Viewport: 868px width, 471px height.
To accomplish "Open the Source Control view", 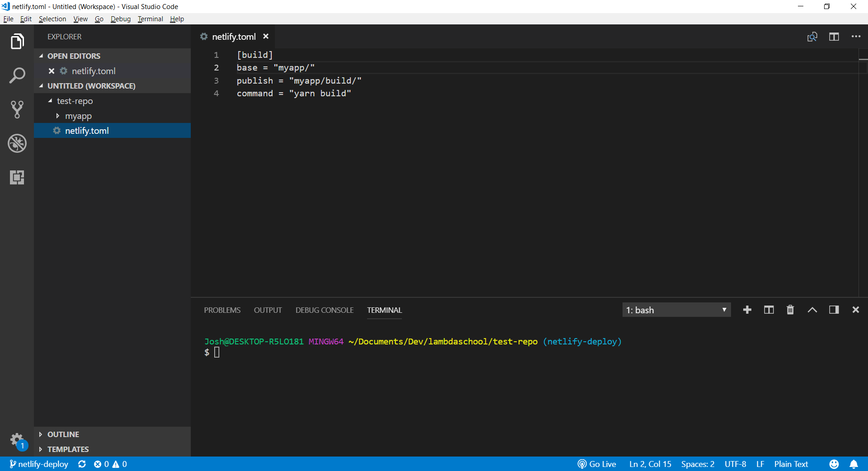I will point(17,109).
